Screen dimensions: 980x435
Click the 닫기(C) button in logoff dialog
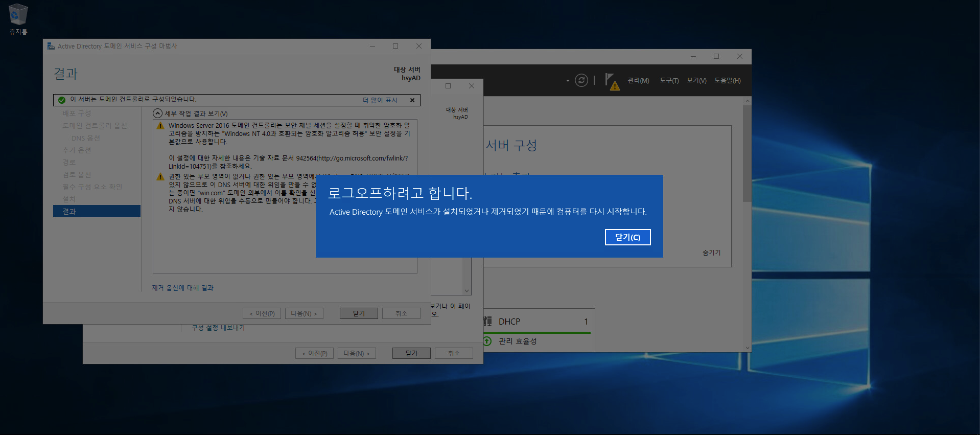click(x=627, y=237)
